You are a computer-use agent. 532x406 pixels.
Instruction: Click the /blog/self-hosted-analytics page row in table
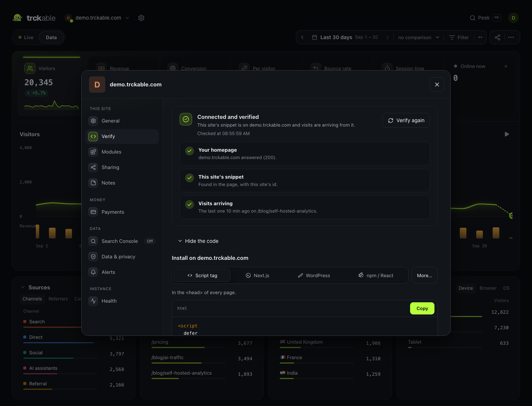pyautogui.click(x=202, y=374)
